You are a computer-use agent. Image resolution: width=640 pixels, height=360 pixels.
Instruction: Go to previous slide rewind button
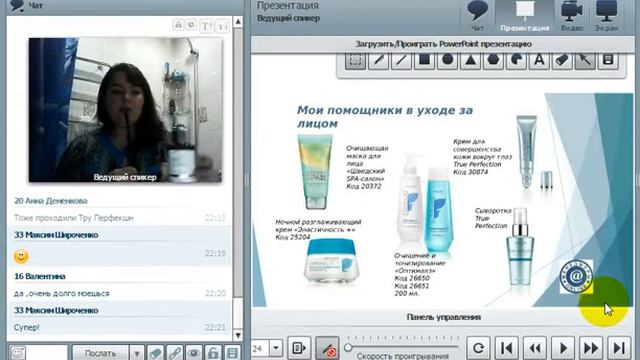point(535,348)
